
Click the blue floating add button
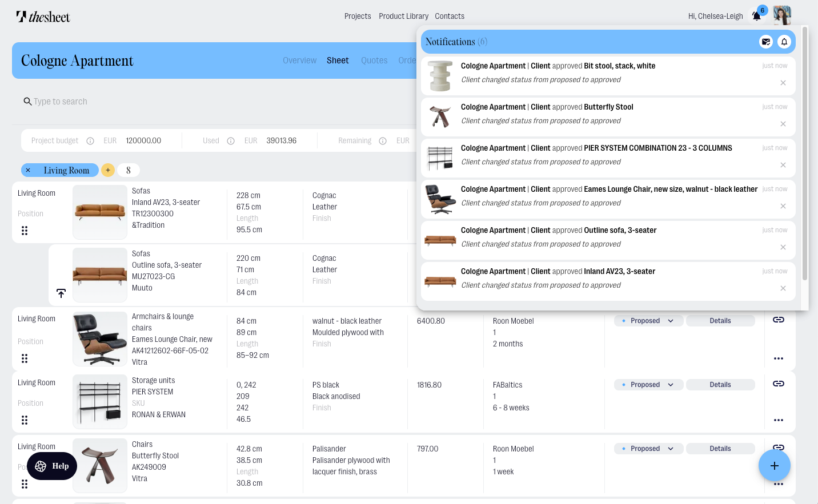(x=775, y=466)
